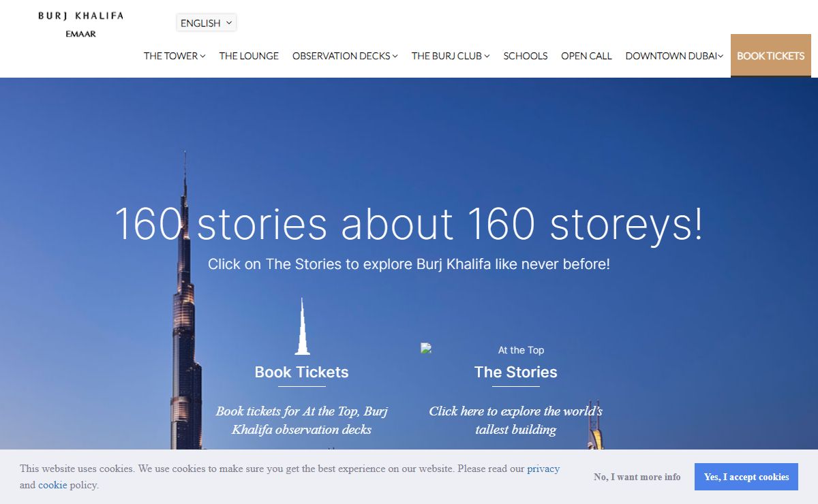Click the privacy policy link
Viewport: 818px width, 504px height.
click(x=543, y=469)
